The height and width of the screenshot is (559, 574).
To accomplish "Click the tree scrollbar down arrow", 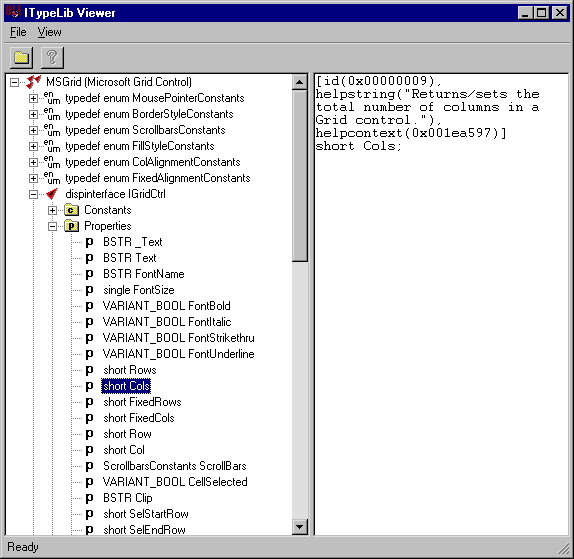I will tap(299, 527).
